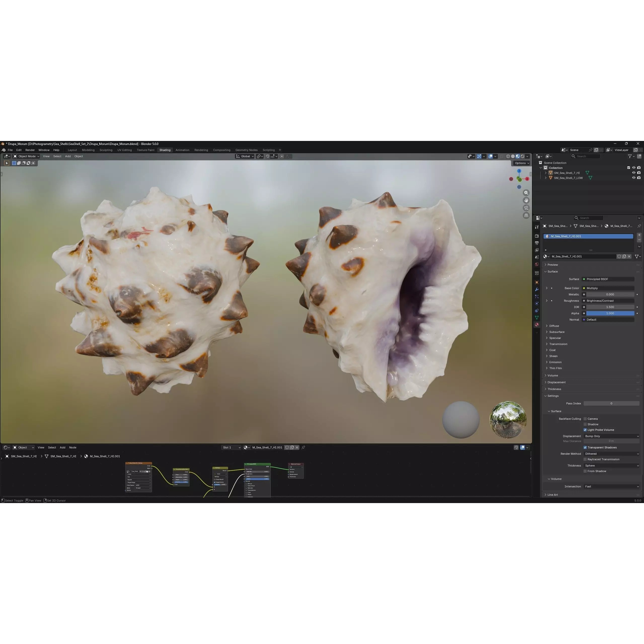Switch to the World Properties tab

coord(537,264)
